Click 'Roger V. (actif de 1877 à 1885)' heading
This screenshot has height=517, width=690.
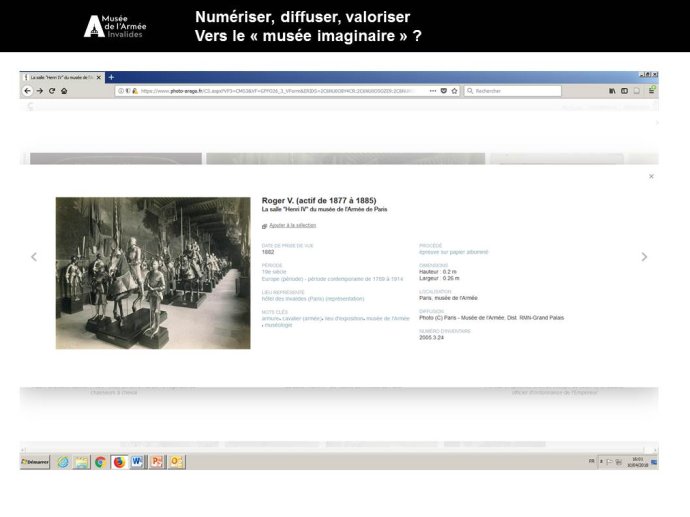319,201
